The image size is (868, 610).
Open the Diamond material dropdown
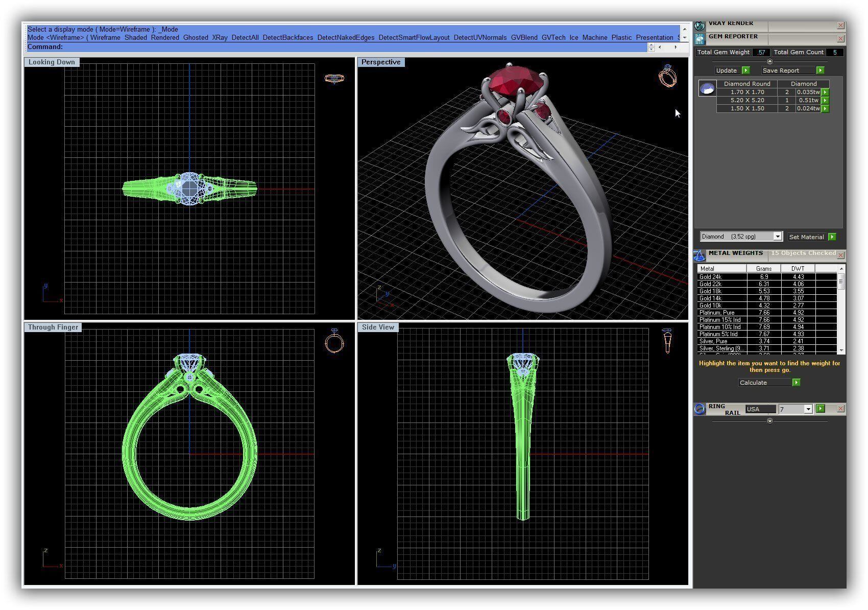(777, 237)
